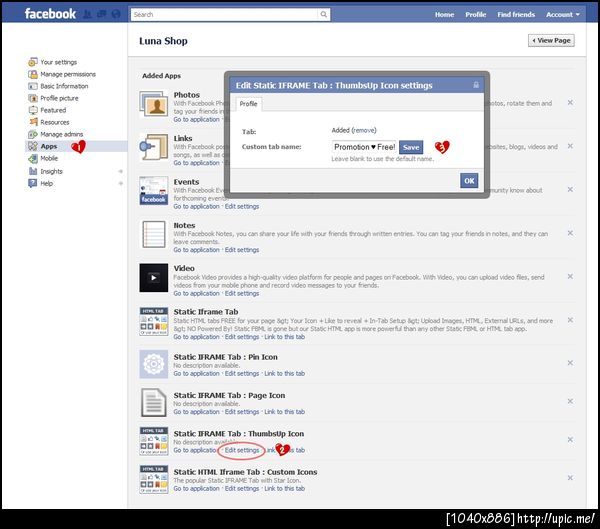Viewport: 600px width, 529px height.
Task: Expand Help arrow in sidebar
Action: click(121, 183)
